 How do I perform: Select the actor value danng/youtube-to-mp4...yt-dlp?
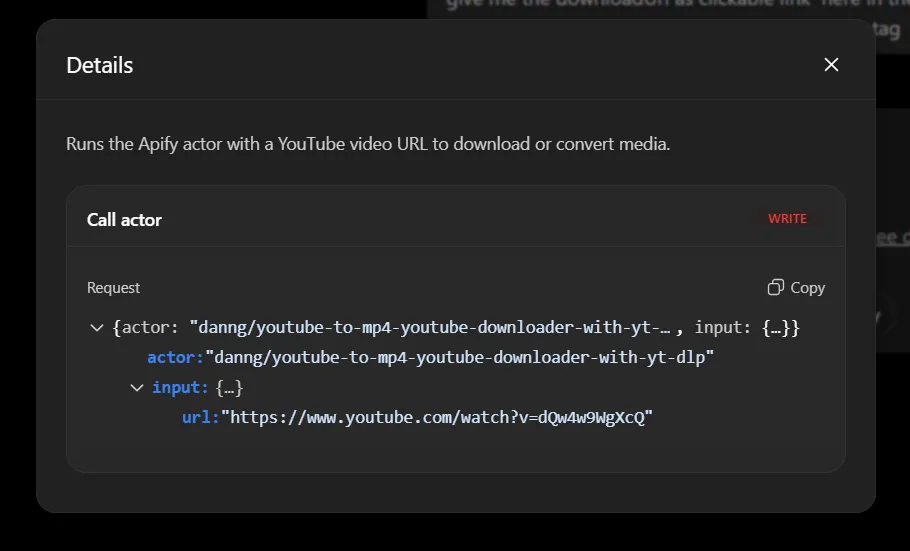pyautogui.click(x=460, y=357)
